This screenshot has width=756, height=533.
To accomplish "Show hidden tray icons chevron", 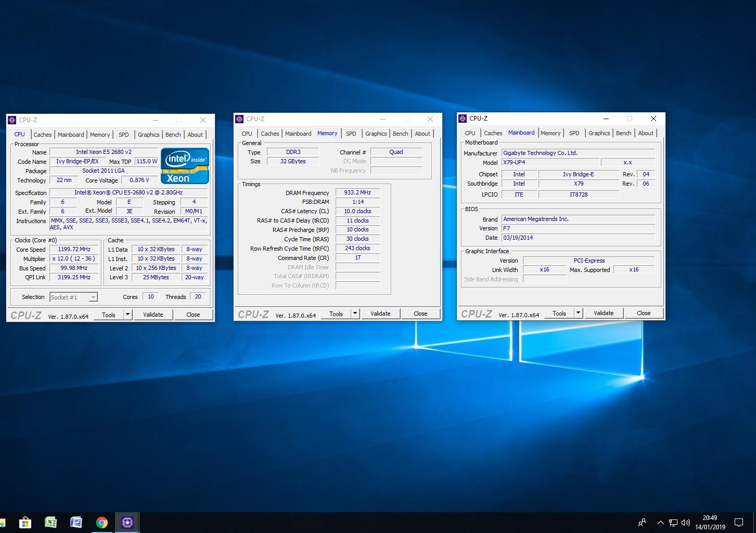I will coord(660,523).
